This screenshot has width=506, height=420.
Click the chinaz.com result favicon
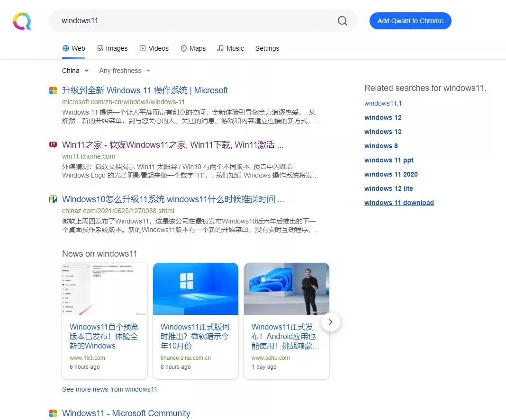tap(53, 199)
